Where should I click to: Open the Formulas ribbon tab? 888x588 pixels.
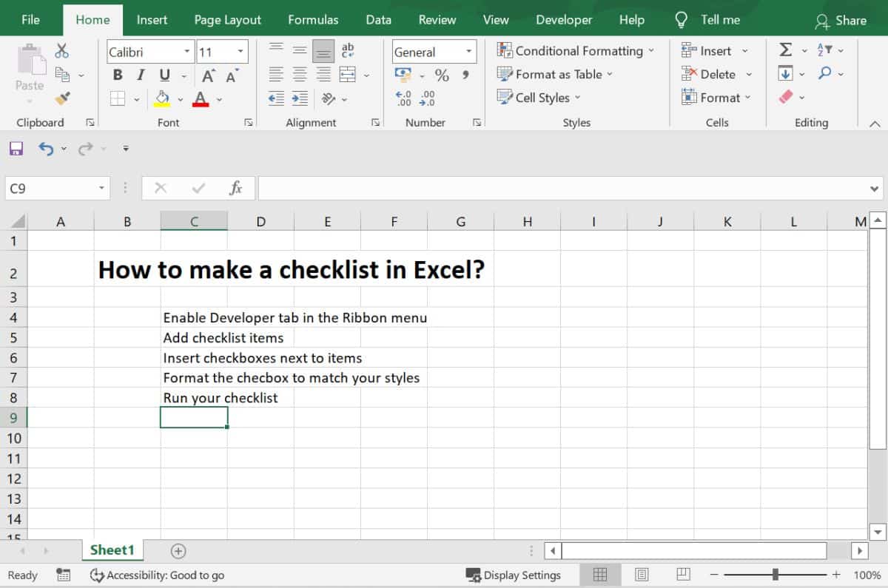point(313,19)
